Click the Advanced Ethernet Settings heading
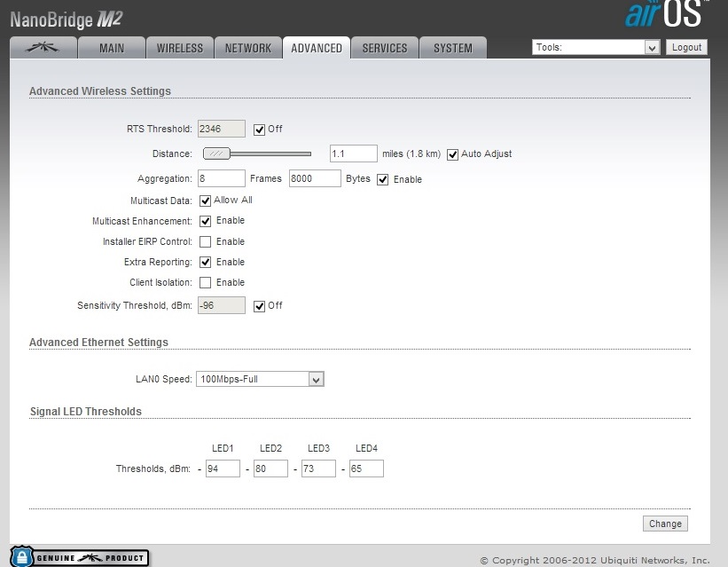 98,342
